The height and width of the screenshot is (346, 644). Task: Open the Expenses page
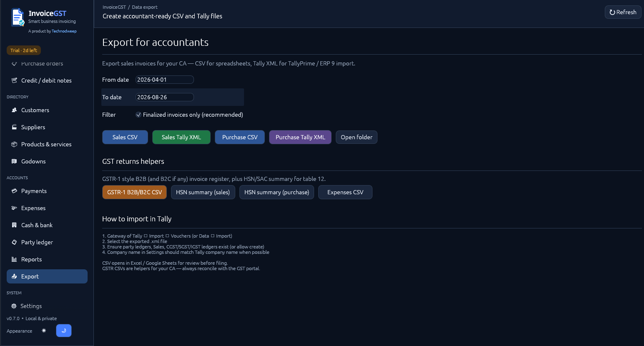point(47,208)
